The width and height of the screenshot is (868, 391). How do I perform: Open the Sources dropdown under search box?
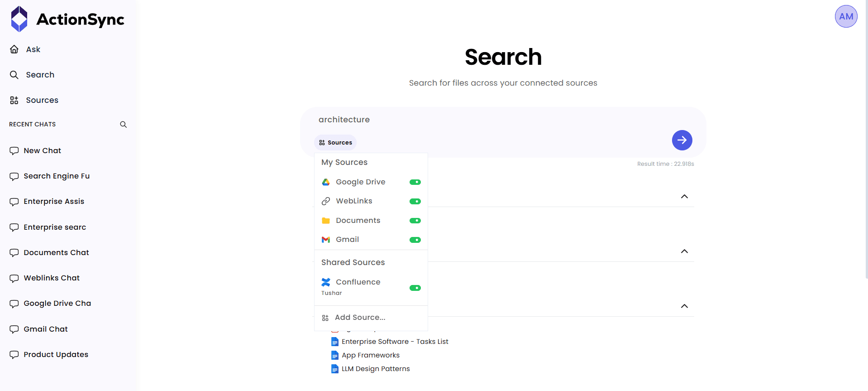(x=335, y=143)
